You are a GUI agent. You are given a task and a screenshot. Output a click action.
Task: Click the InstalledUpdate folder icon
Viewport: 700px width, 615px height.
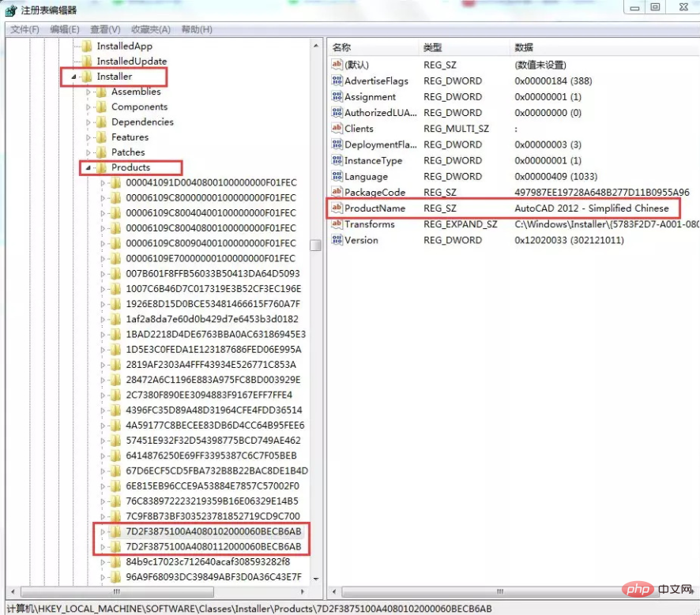click(87, 61)
